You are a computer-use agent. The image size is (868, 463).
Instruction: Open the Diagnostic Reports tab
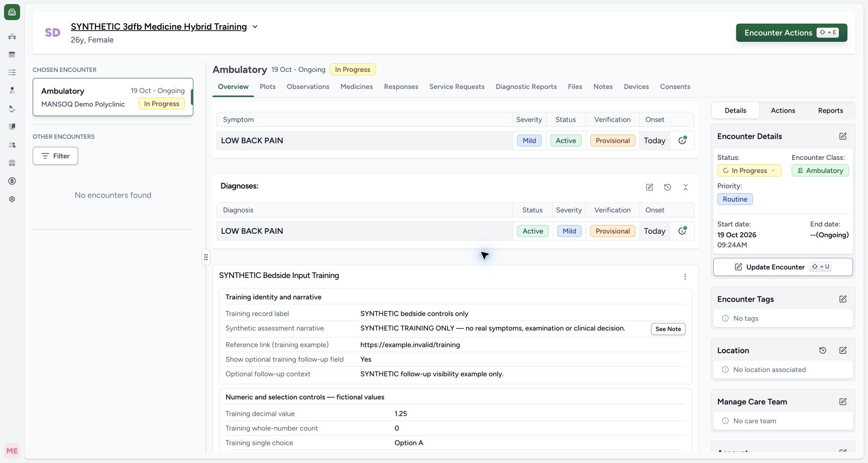[x=526, y=86]
